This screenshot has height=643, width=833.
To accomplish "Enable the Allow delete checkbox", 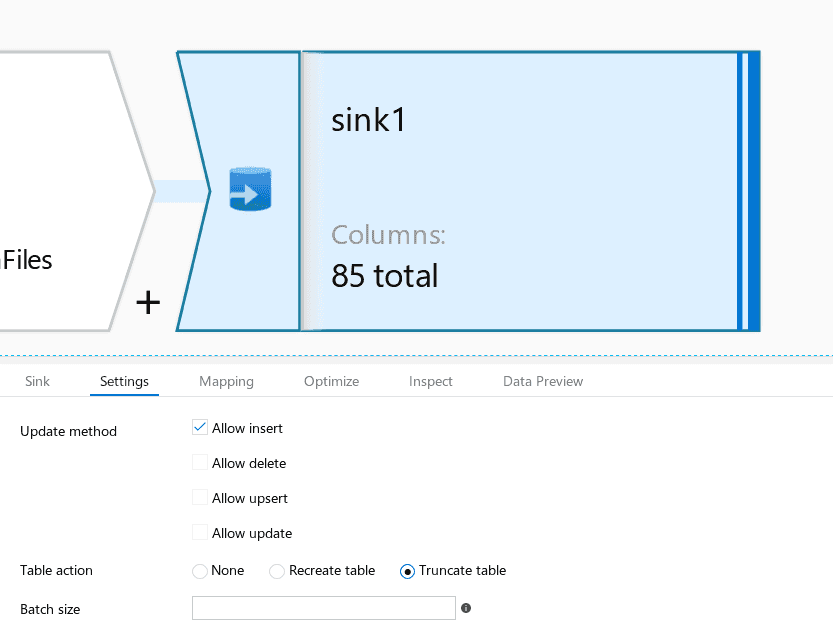I will point(200,462).
